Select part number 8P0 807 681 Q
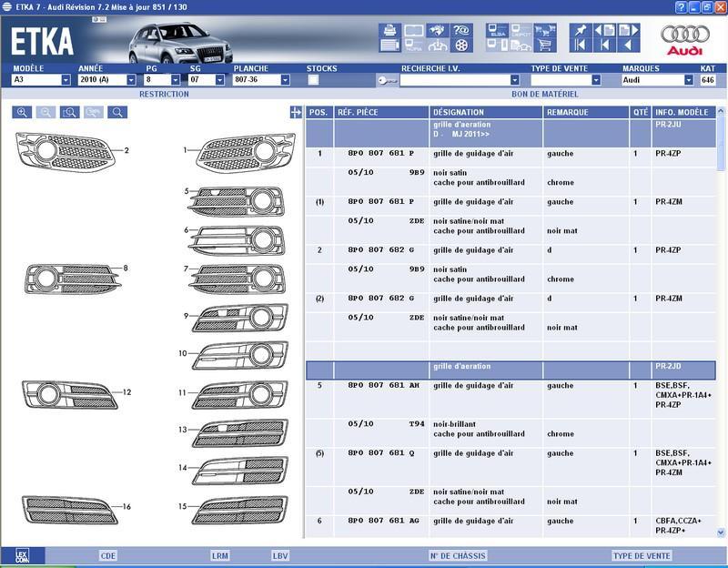This screenshot has width=728, height=568. point(381,452)
